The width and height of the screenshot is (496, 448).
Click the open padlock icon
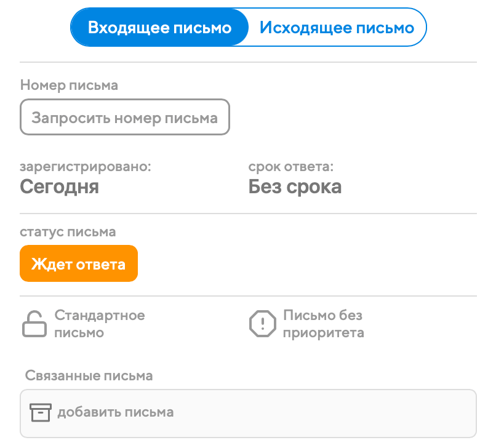(x=34, y=324)
